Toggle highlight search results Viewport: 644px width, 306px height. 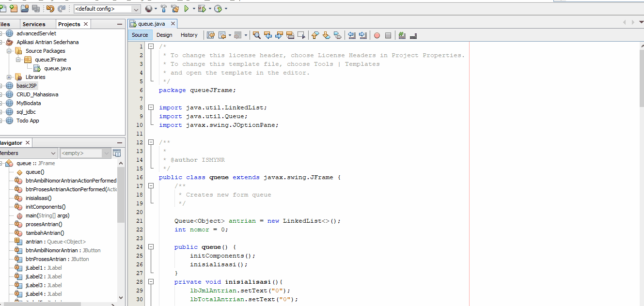click(291, 35)
